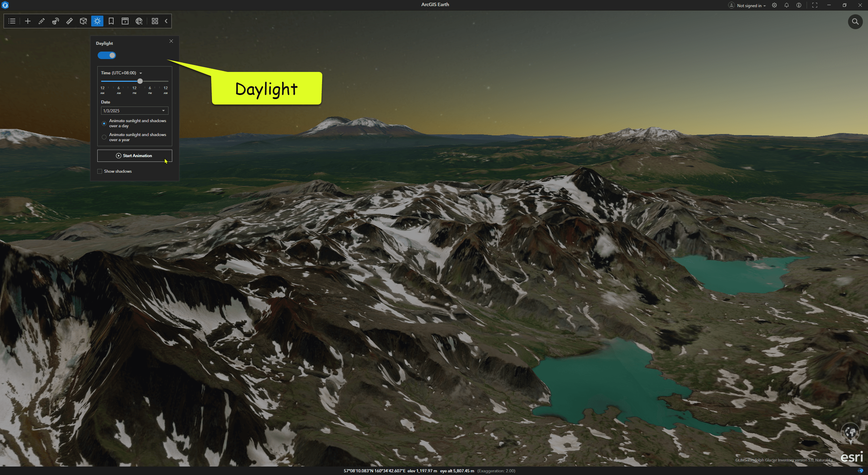Select animate sunlight over a year
The width and height of the screenshot is (868, 475).
[104, 137]
